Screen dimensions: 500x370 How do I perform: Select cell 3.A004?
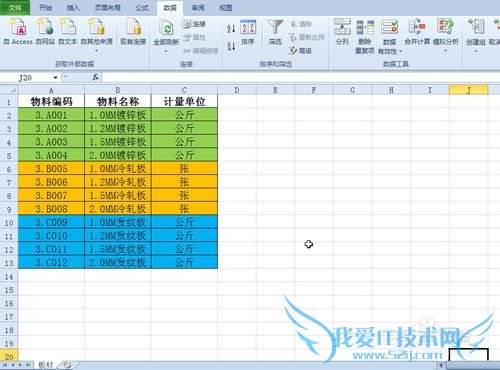click(51, 155)
